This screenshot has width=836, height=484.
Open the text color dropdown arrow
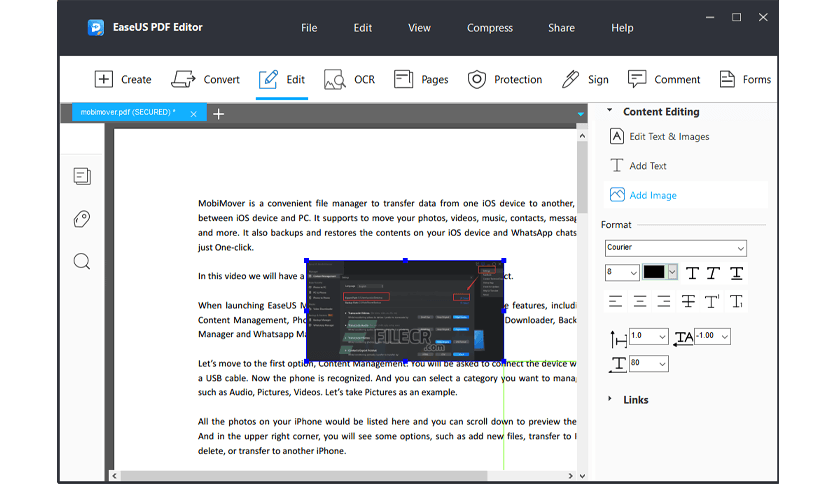pyautogui.click(x=672, y=272)
